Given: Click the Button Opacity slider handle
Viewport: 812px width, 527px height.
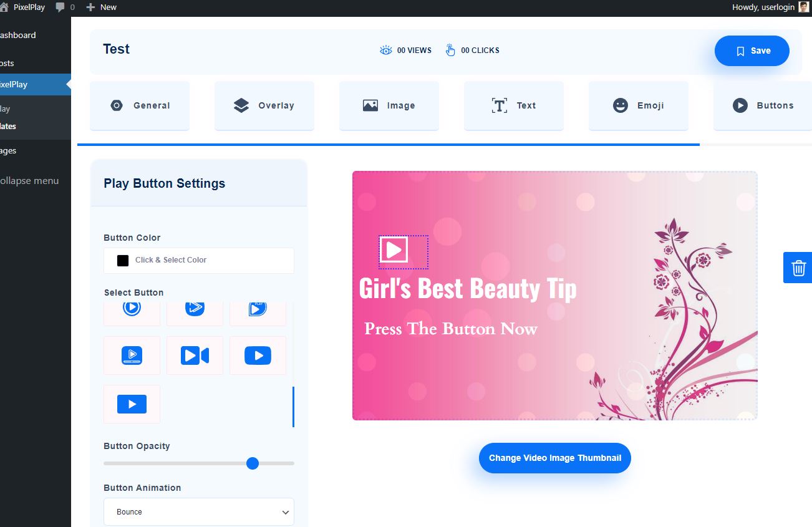Looking at the screenshot, I should pyautogui.click(x=253, y=463).
